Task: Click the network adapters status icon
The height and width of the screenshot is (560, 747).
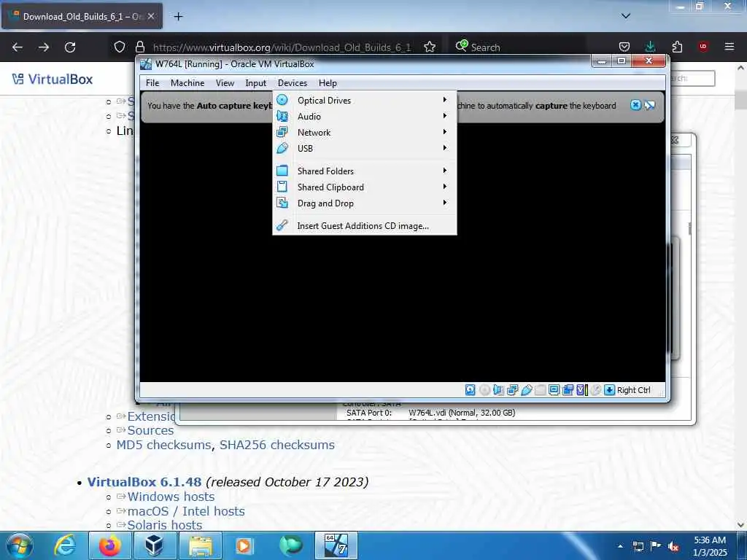Action: coord(513,390)
